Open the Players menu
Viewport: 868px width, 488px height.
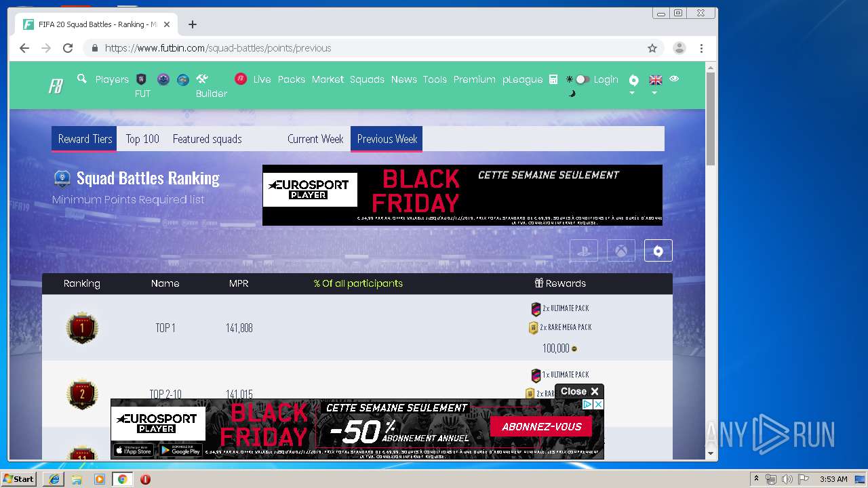[112, 79]
